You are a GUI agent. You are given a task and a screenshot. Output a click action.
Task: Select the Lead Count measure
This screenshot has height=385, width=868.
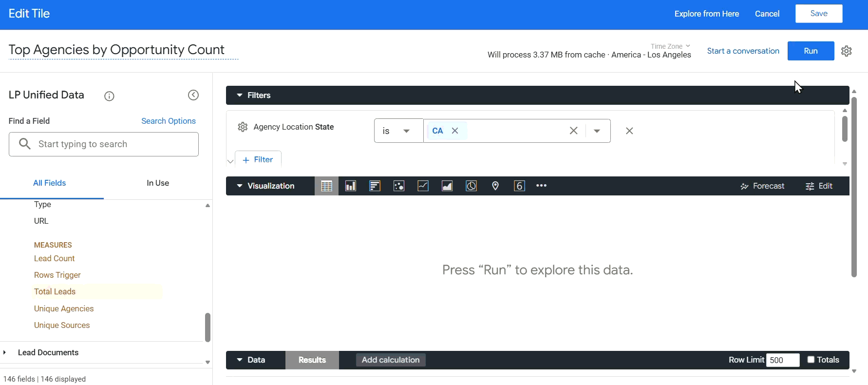click(x=55, y=259)
